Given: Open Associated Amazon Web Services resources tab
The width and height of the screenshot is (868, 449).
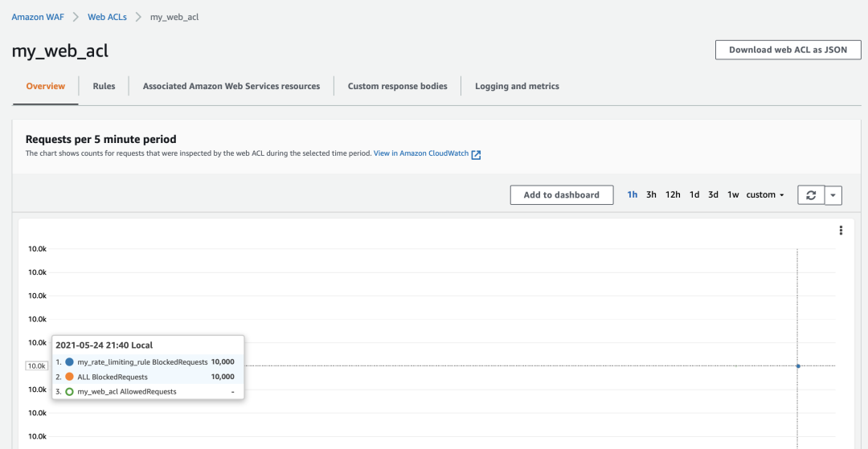Looking at the screenshot, I should coord(231,86).
